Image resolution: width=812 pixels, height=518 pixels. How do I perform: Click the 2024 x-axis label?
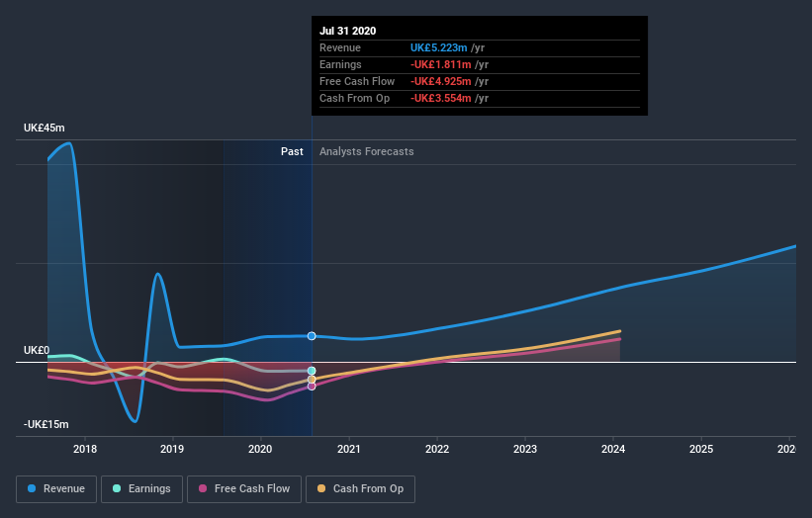(613, 449)
